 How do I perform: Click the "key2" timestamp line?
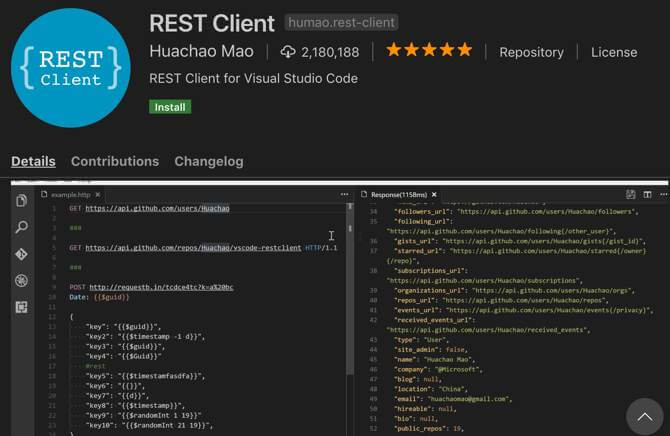[145, 336]
